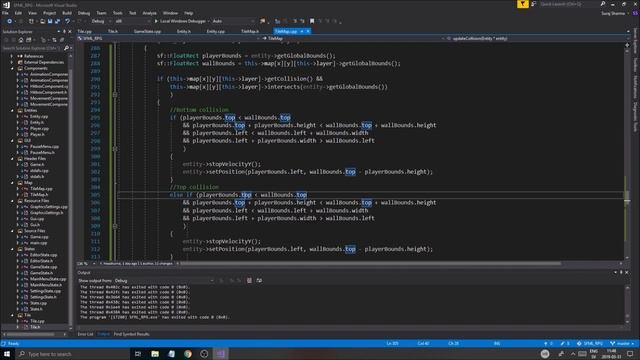Click the Visual Studio taskbar icon
This screenshot has height=360, width=640.
(x=221, y=354)
